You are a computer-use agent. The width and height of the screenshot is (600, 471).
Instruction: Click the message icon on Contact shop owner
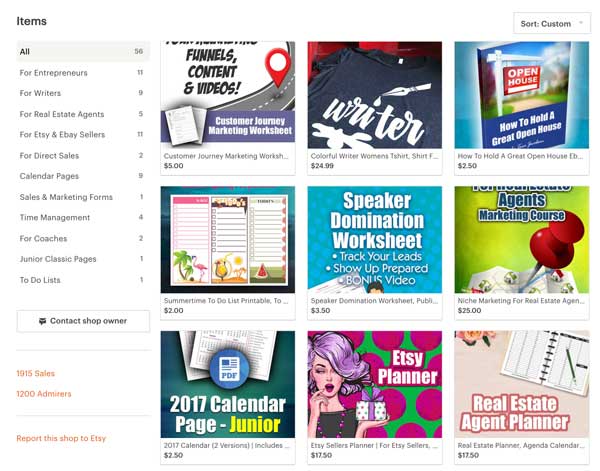[x=42, y=321]
